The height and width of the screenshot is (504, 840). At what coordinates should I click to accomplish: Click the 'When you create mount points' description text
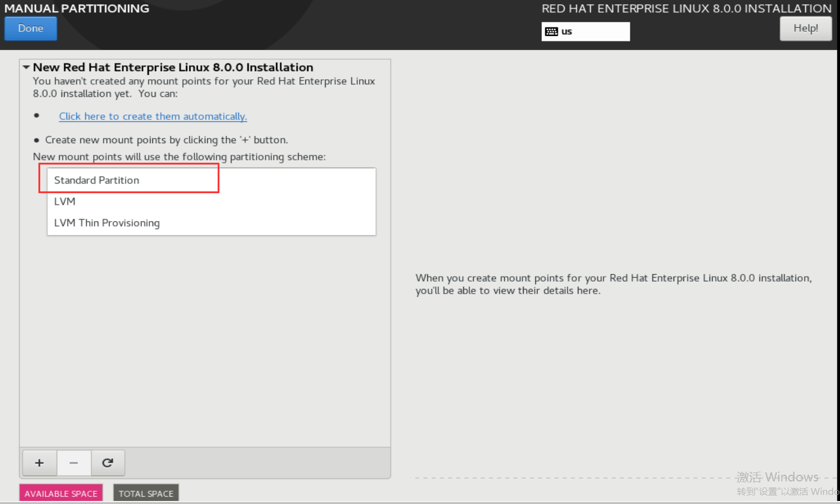point(614,284)
